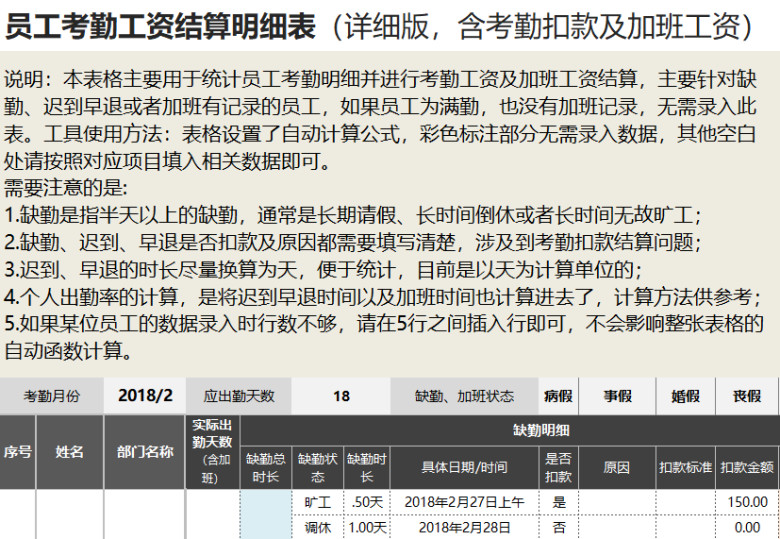Select the 否 deduction cell
The image size is (780, 539).
pos(558,527)
